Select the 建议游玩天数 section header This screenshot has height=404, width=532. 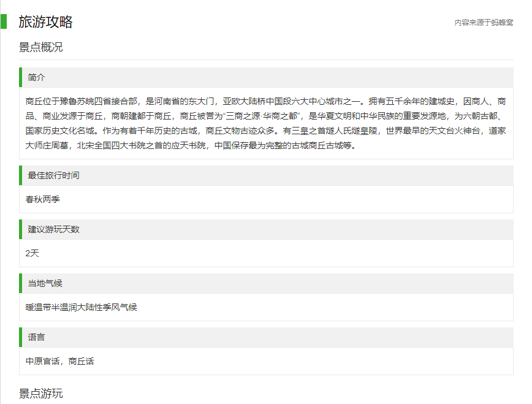coord(53,229)
